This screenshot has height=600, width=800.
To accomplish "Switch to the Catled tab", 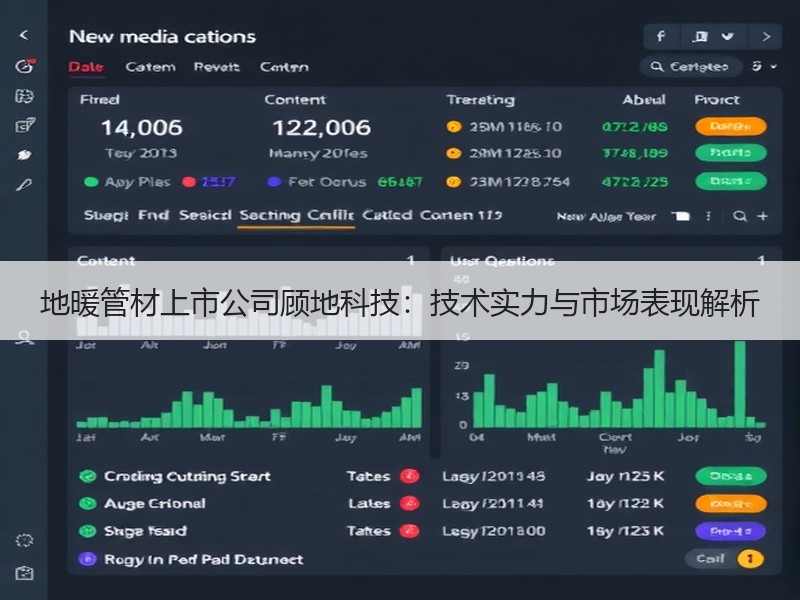I will 387,215.
